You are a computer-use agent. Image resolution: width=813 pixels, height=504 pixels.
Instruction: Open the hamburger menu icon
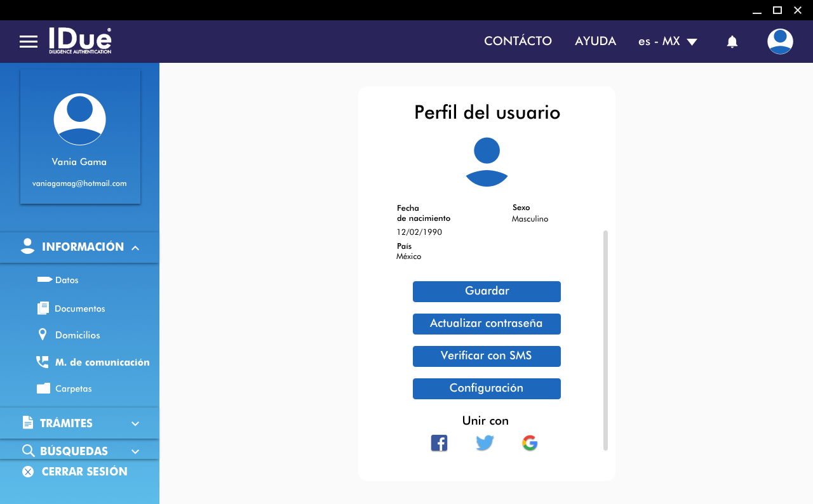pos(29,42)
